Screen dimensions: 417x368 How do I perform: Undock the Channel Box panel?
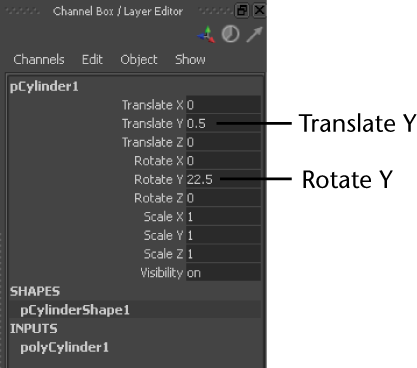(242, 11)
